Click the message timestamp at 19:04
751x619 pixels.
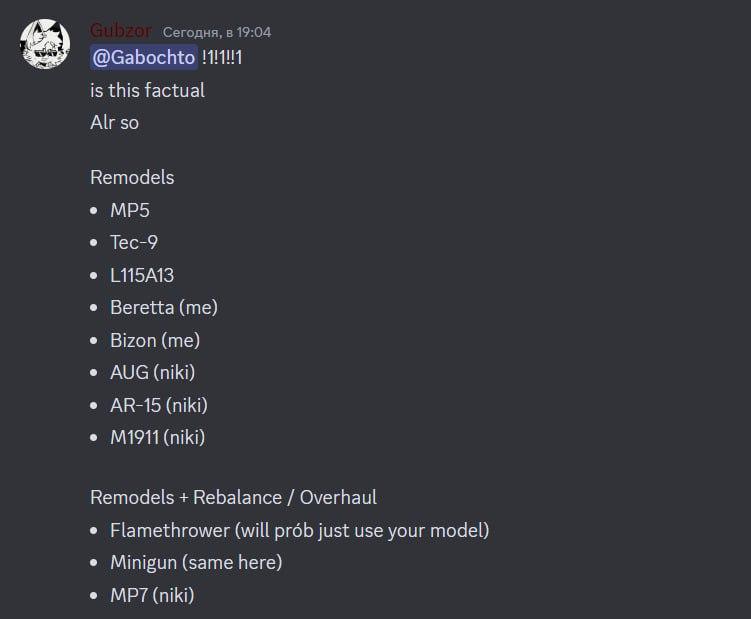(217, 32)
